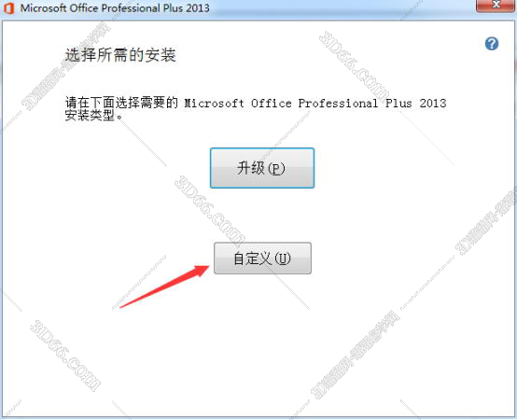
Task: Click 2013 at end of description line
Action: coord(433,104)
